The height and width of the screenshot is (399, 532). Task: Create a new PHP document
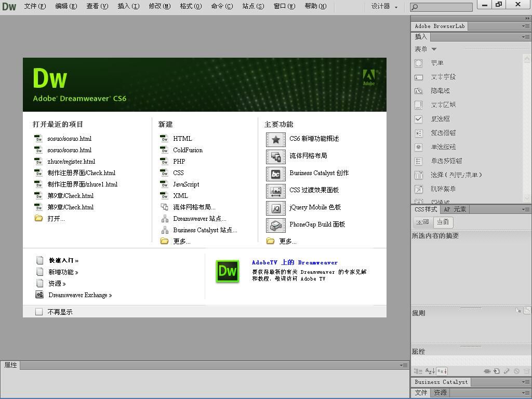click(x=179, y=162)
